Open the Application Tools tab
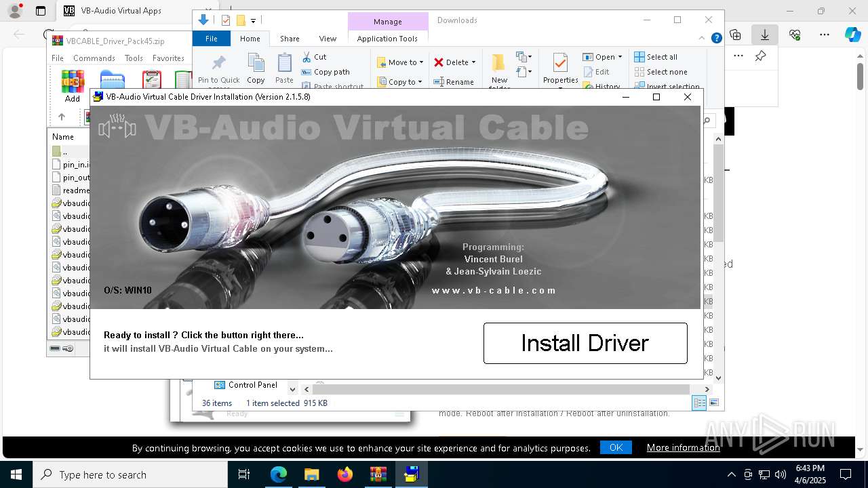 pos(387,39)
